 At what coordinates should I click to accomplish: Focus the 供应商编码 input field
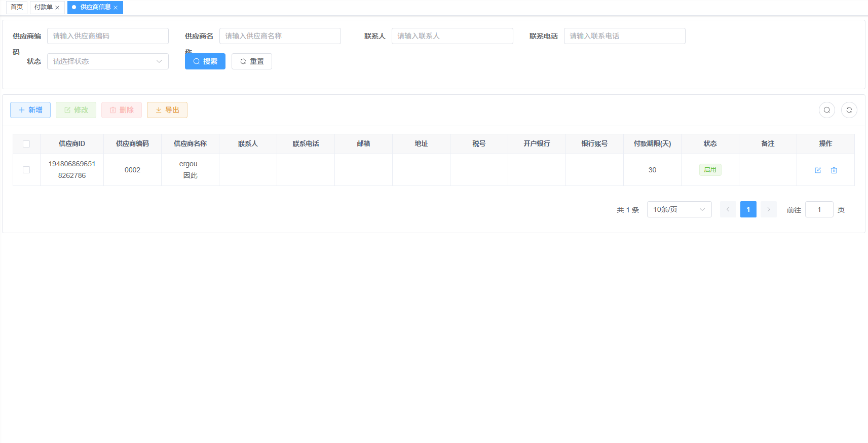(108, 36)
